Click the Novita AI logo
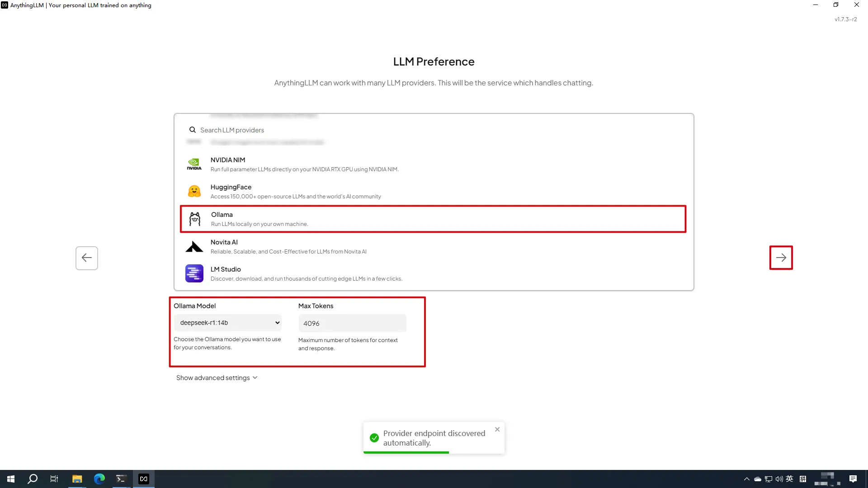Viewport: 868px width, 488px height. [194, 247]
